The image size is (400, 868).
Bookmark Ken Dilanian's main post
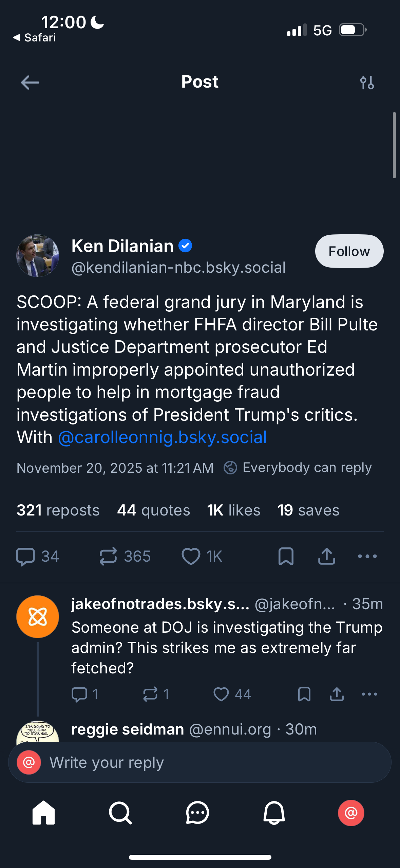click(286, 556)
